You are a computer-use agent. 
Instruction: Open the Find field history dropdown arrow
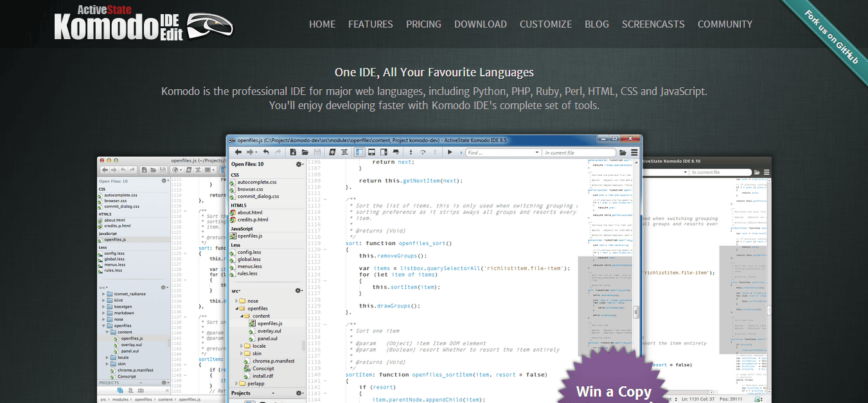[x=536, y=153]
